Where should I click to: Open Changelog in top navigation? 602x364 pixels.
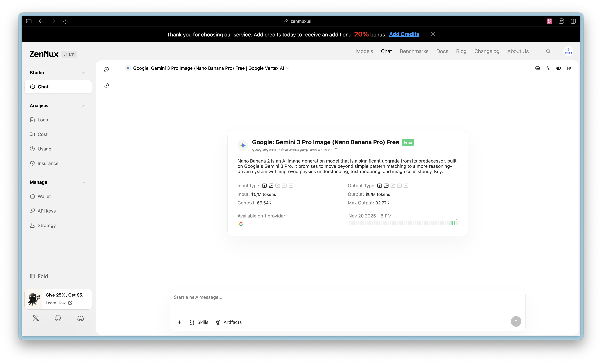tap(487, 51)
